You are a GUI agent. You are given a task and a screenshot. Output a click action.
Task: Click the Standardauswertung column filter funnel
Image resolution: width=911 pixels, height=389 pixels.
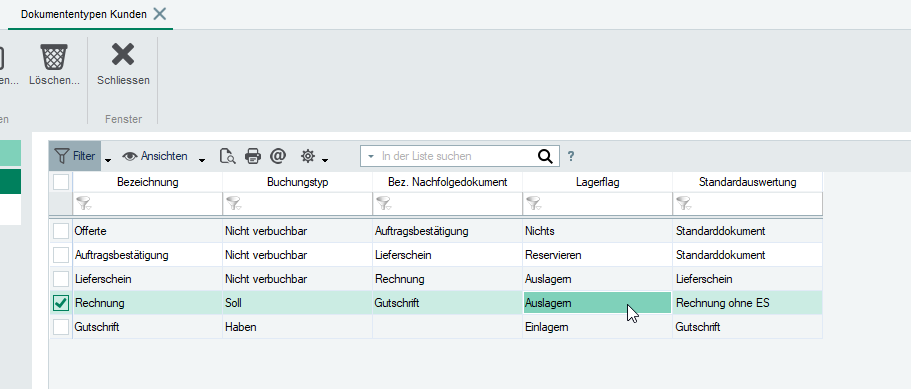(684, 203)
